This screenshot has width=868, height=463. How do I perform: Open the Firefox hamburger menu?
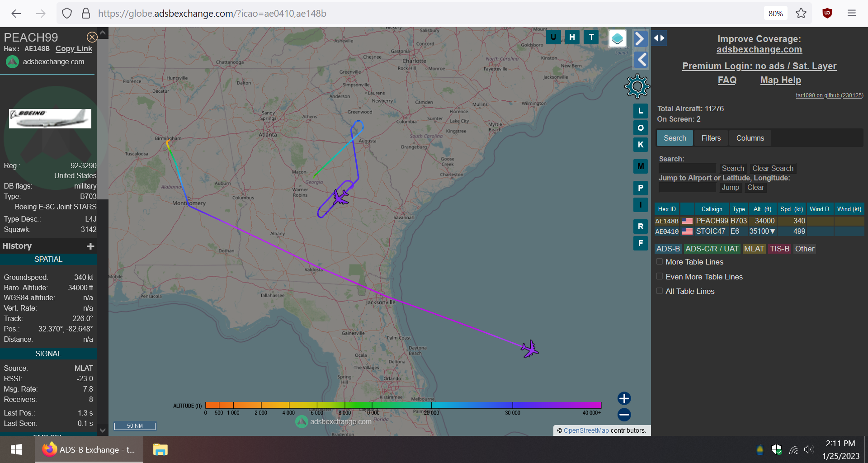coord(852,13)
